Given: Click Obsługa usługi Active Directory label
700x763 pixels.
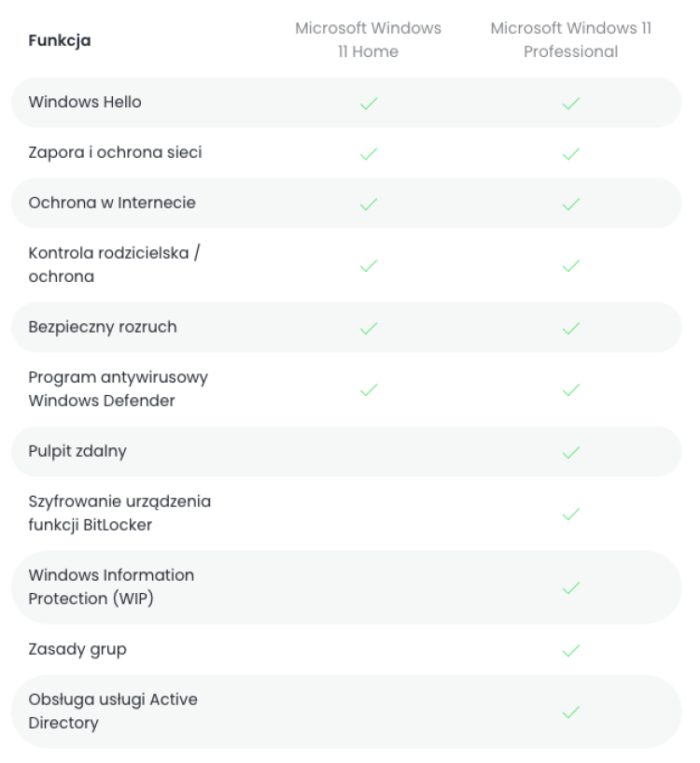Looking at the screenshot, I should tap(113, 712).
